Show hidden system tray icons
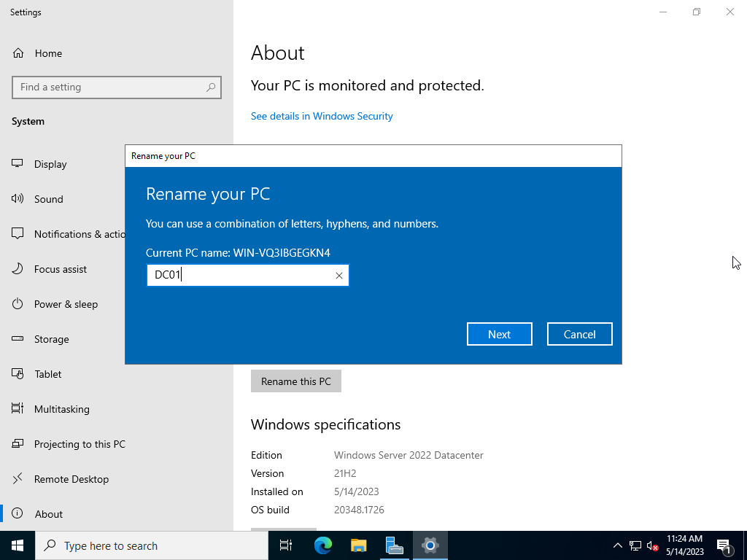Screen dimensions: 747x560 click(x=617, y=545)
